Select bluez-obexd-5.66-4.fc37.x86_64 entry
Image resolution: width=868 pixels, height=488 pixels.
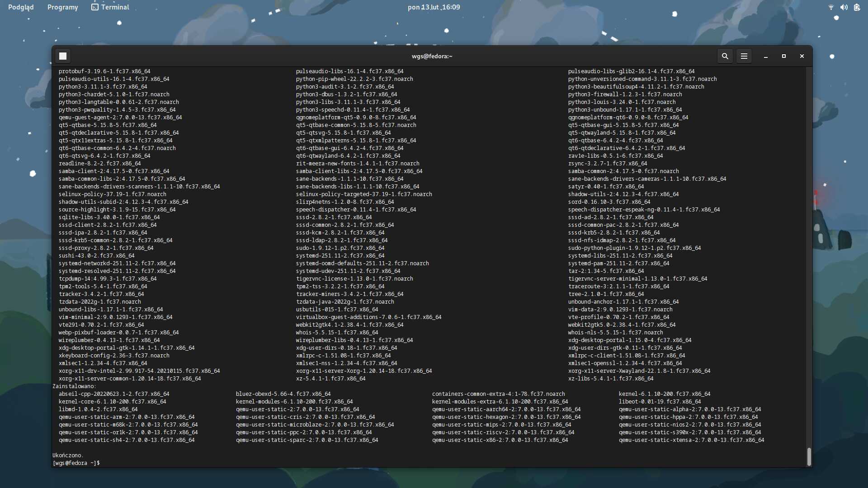pyautogui.click(x=283, y=394)
